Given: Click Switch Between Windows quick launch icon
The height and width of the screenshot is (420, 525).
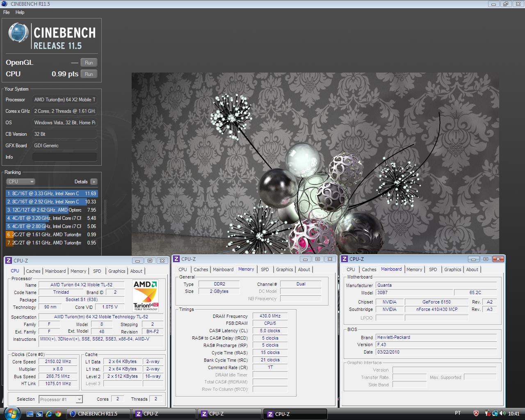Looking at the screenshot, I should pos(39,414).
